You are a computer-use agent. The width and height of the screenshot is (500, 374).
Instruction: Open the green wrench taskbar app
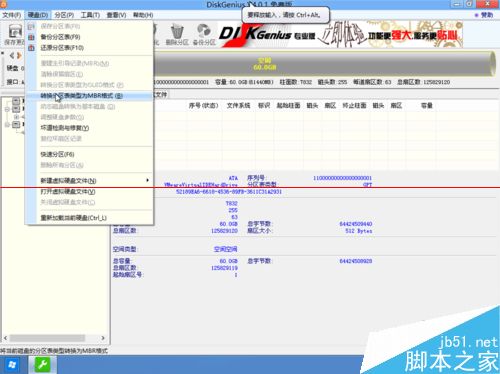tap(43, 365)
